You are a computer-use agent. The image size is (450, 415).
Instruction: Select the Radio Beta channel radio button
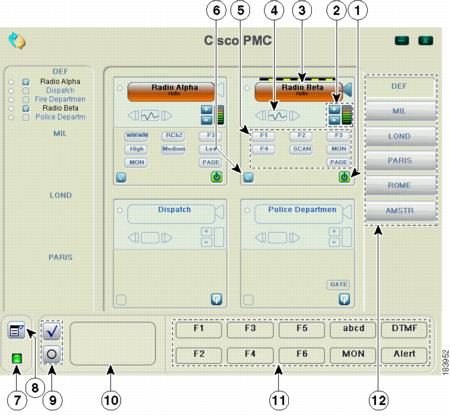coord(247,88)
